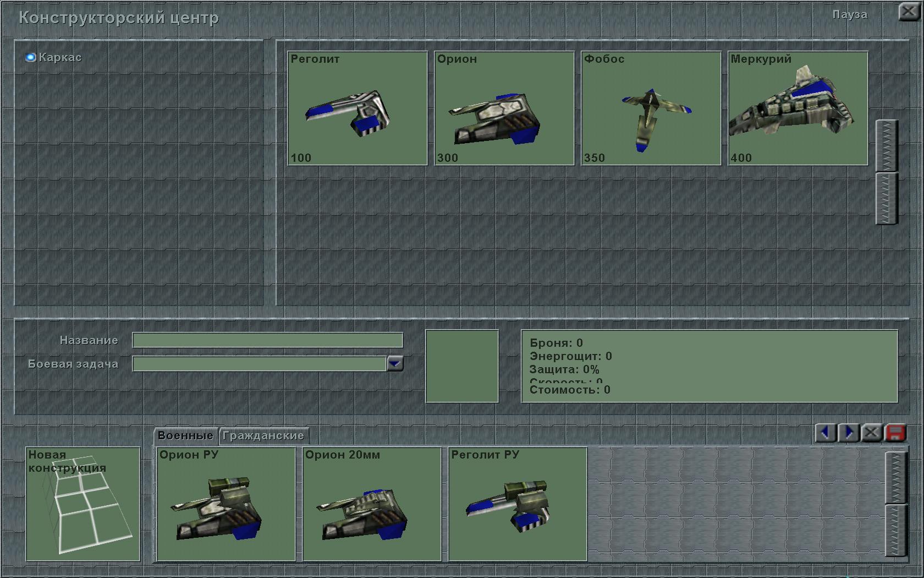Select the Орион chassis card
Image resolution: width=924 pixels, height=578 pixels.
pyautogui.click(x=504, y=108)
